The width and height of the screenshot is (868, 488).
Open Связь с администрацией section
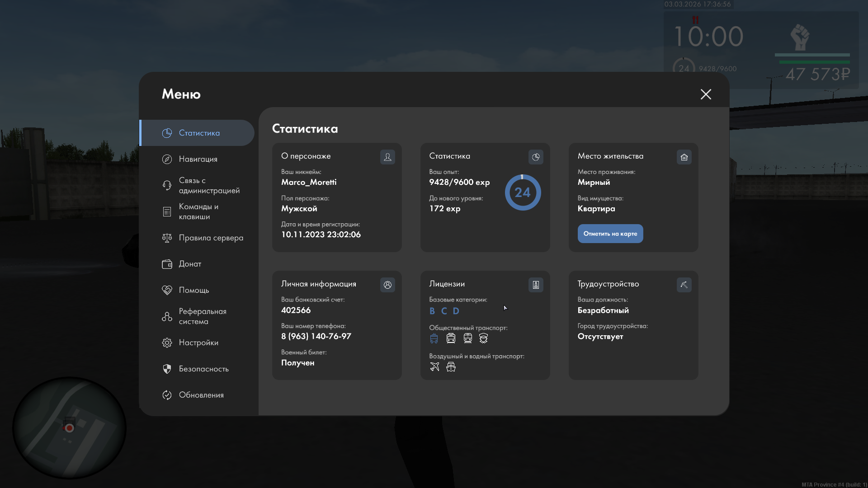coord(209,185)
